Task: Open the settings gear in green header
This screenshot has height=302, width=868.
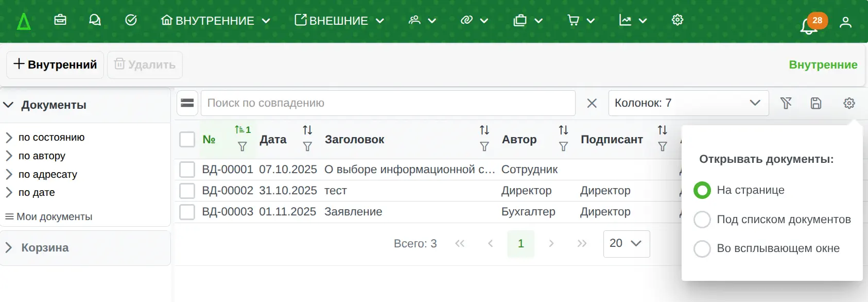Action: coord(678,20)
